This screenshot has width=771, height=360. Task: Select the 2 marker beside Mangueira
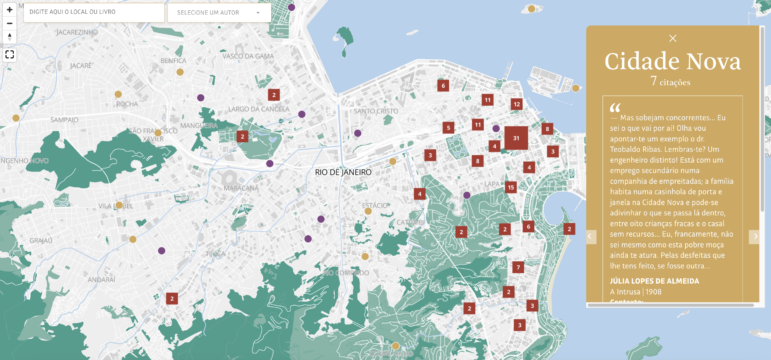coord(242,136)
